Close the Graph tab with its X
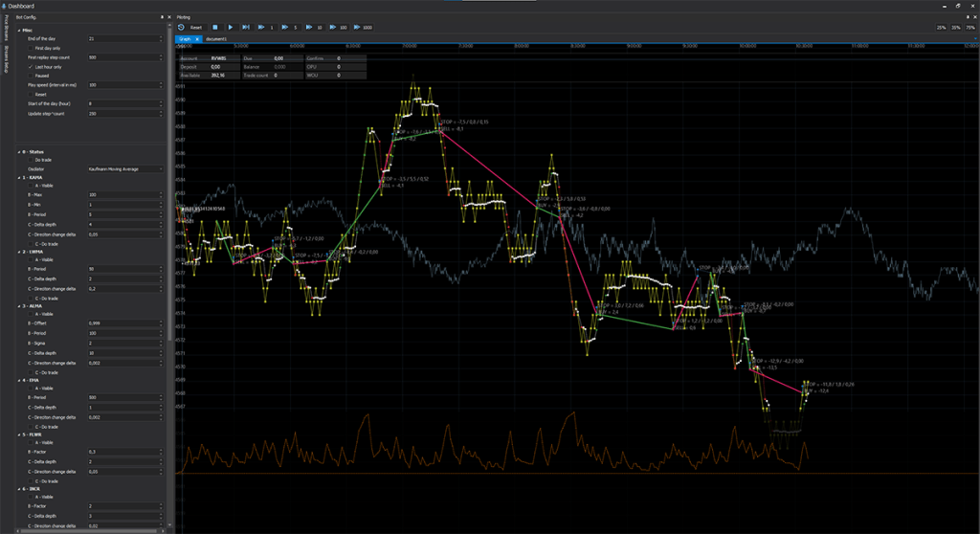The width and height of the screenshot is (980, 534). (x=196, y=38)
